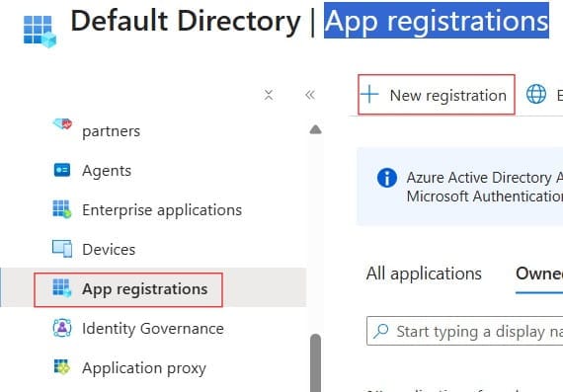Screen dimensions: 563x392
Task: Start a New registration
Action: 437,95
